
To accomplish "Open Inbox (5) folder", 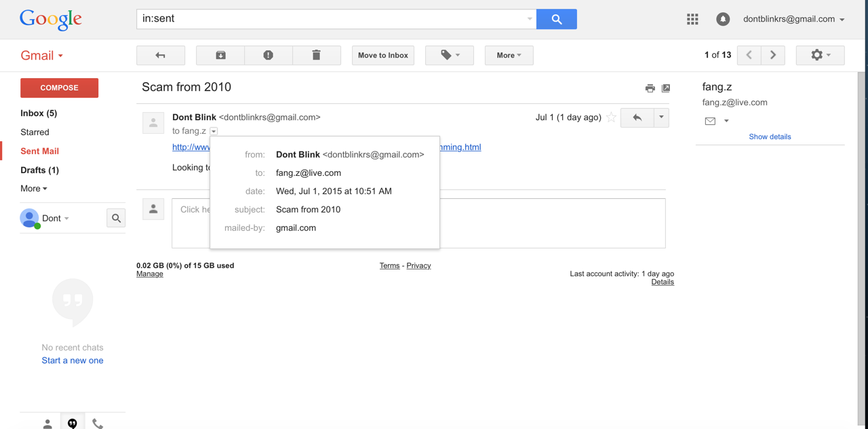I will [39, 113].
